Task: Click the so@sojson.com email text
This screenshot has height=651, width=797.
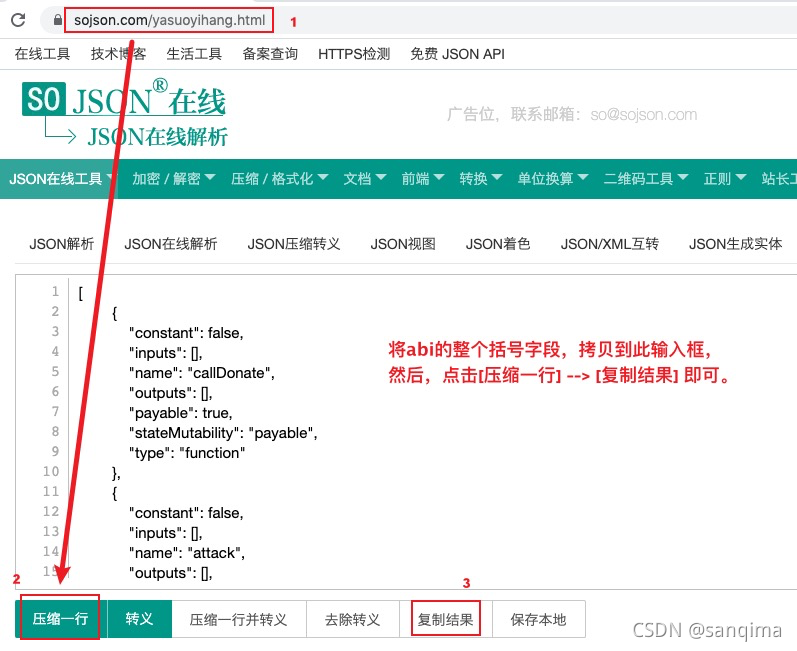Action: (x=643, y=115)
